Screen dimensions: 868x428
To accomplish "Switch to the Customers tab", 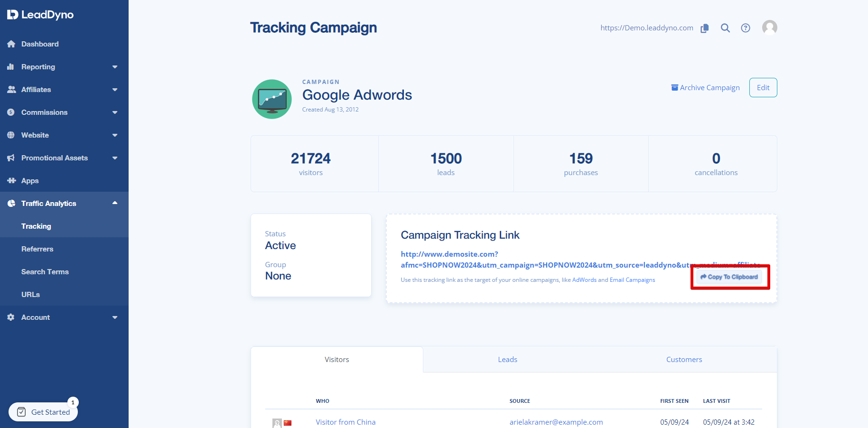I will 684,360.
